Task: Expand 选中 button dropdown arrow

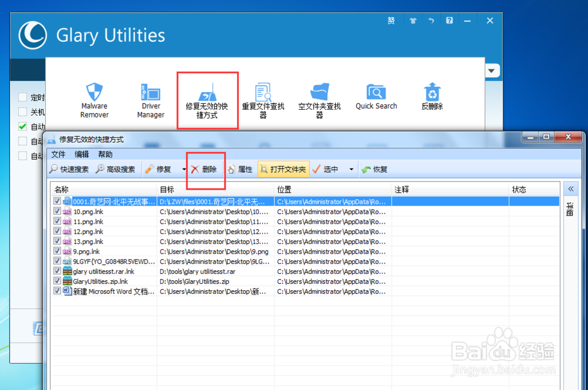Action: (352, 169)
